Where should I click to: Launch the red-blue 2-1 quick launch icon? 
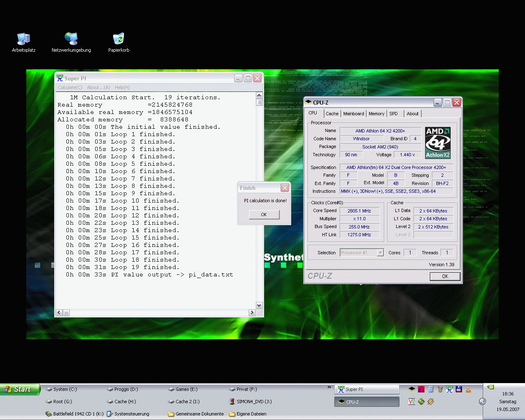[x=421, y=389]
